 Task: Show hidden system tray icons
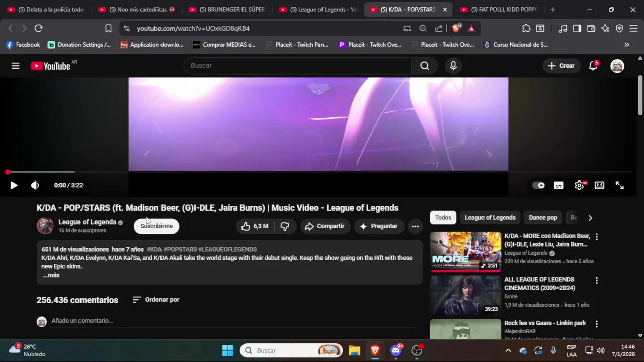508,350
